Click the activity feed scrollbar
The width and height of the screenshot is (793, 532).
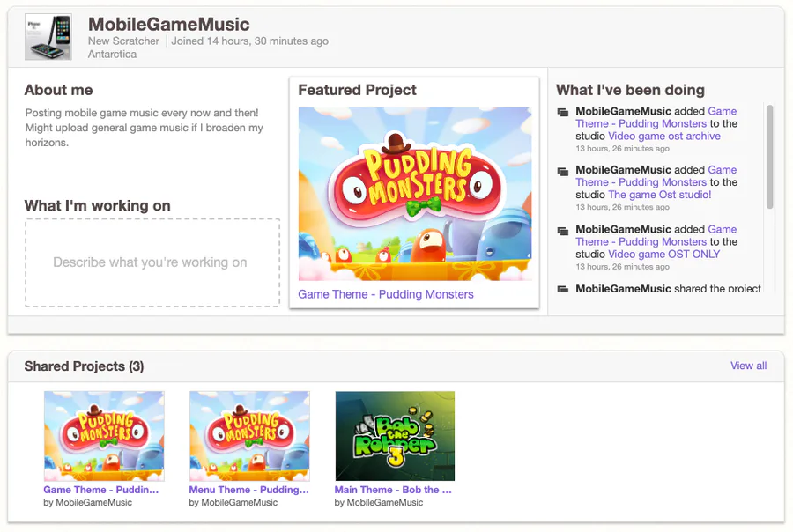click(x=770, y=157)
